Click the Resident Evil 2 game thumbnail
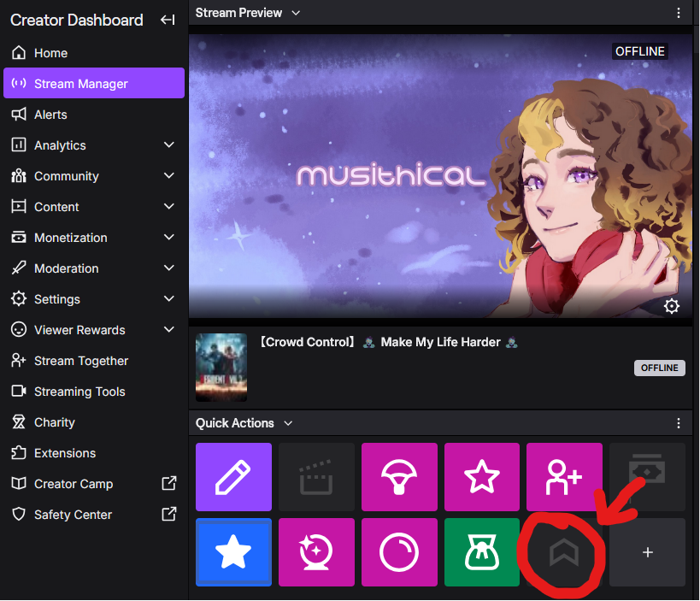 pyautogui.click(x=221, y=367)
